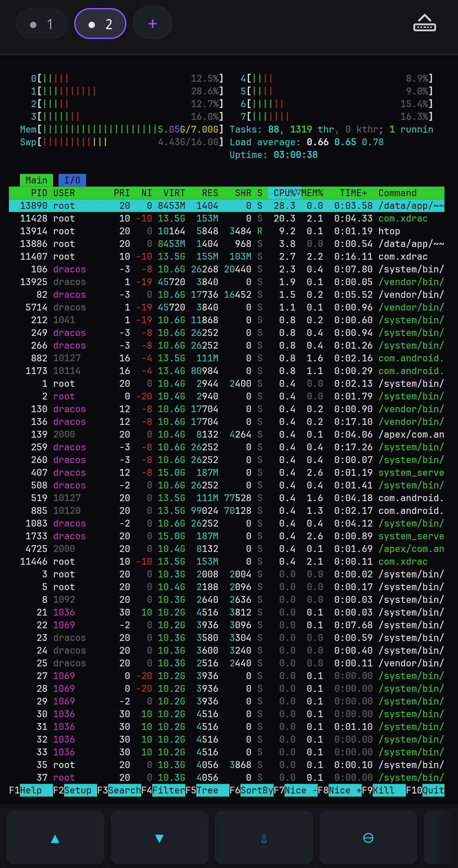Sort by the USER column header
The image size is (458, 868).
(x=64, y=193)
